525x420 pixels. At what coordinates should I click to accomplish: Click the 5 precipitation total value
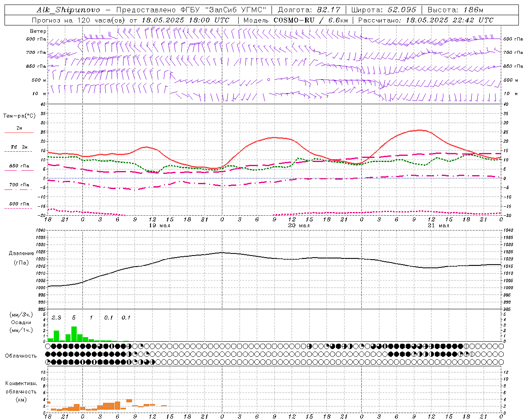[x=74, y=317]
